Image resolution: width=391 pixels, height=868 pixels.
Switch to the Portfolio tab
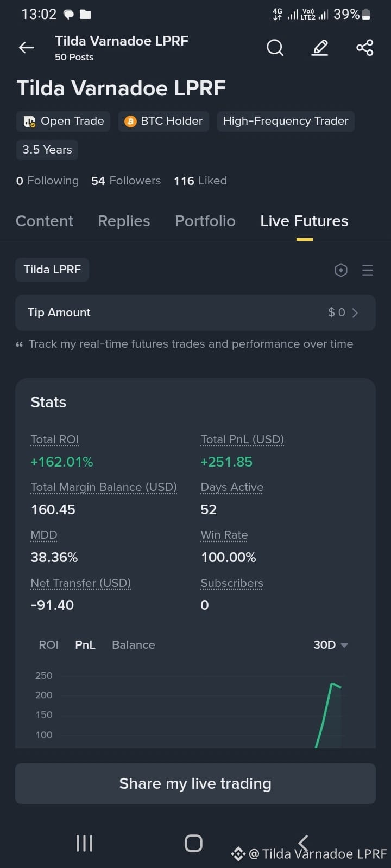pyautogui.click(x=205, y=221)
